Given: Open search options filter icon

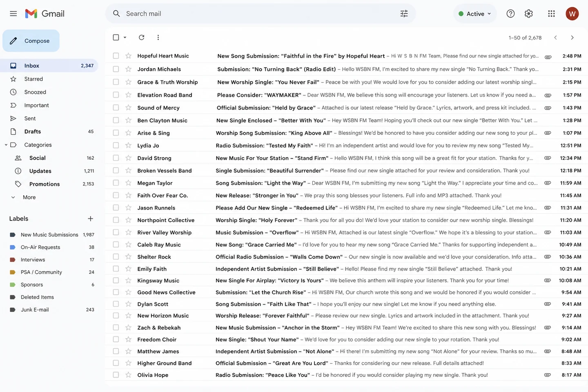Looking at the screenshot, I should pos(404,13).
